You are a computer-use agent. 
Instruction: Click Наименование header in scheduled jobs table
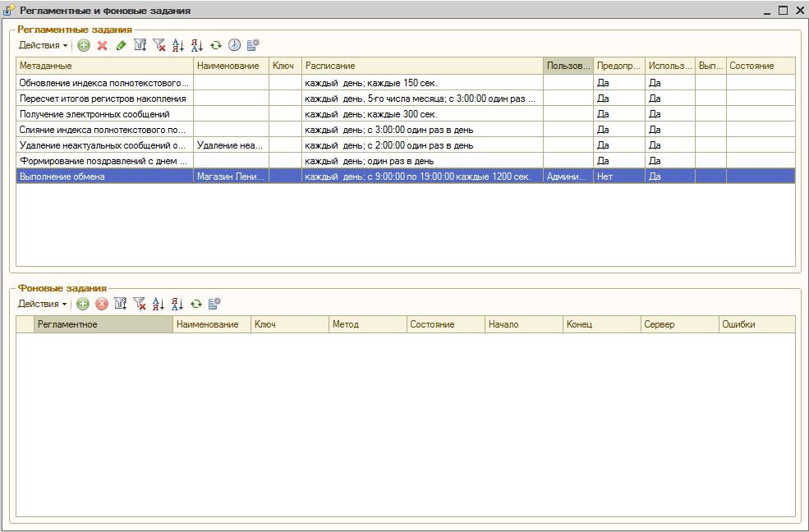[x=231, y=66]
